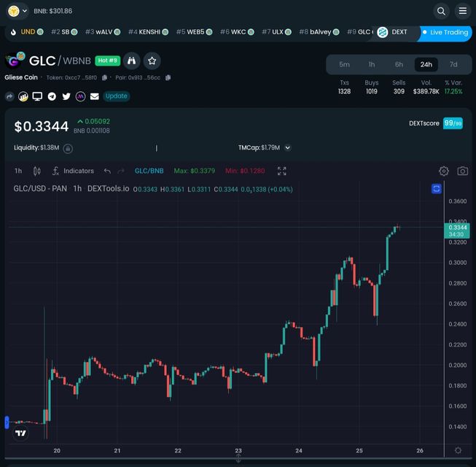Click the Update button

117,96
